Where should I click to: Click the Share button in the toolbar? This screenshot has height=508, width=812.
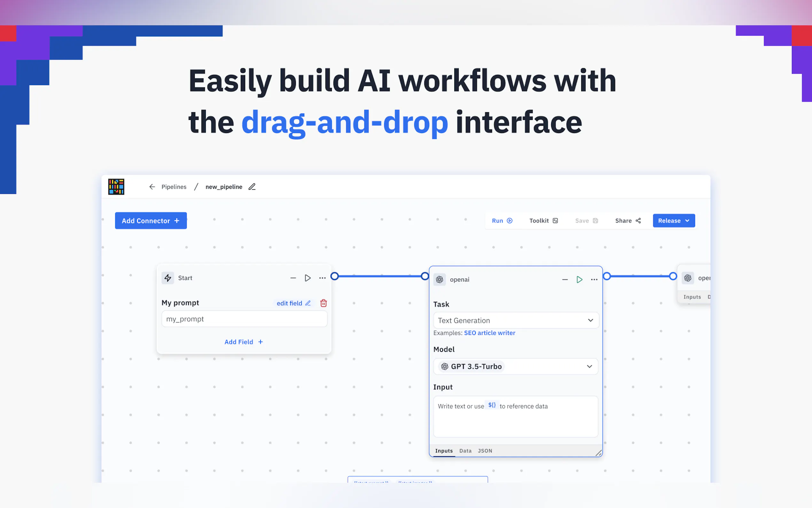pos(628,221)
